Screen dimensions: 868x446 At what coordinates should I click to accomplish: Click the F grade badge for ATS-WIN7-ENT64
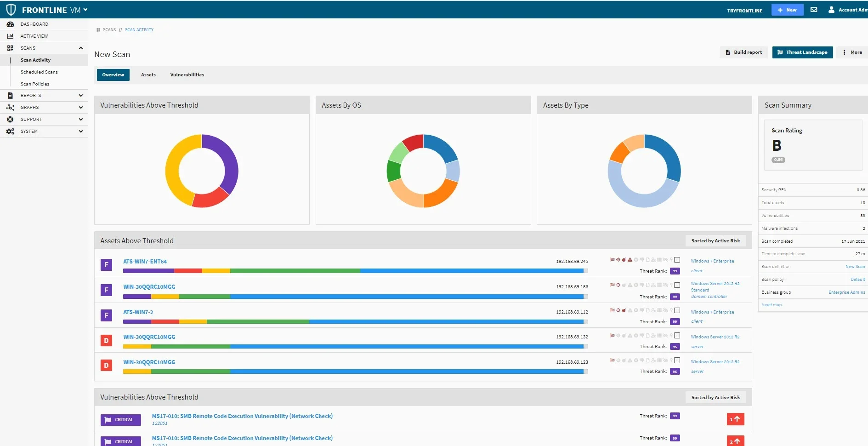tap(106, 265)
